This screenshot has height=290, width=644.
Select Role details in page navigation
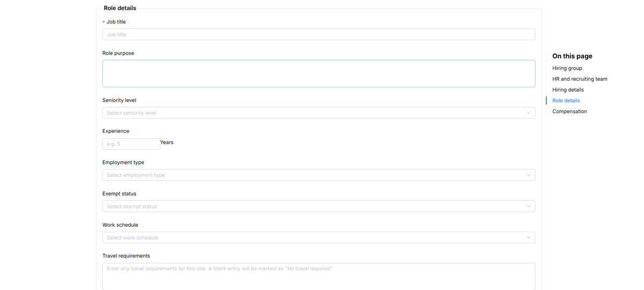[x=566, y=100]
